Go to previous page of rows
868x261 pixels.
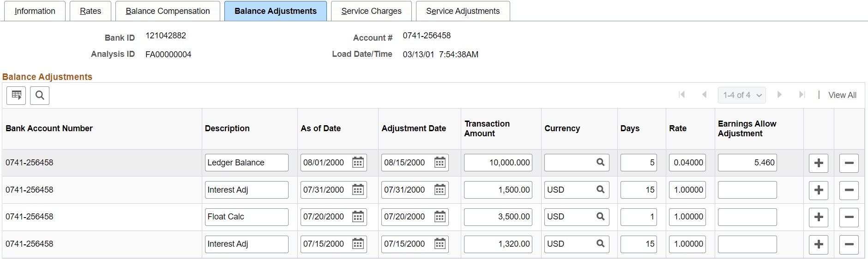[x=704, y=95]
